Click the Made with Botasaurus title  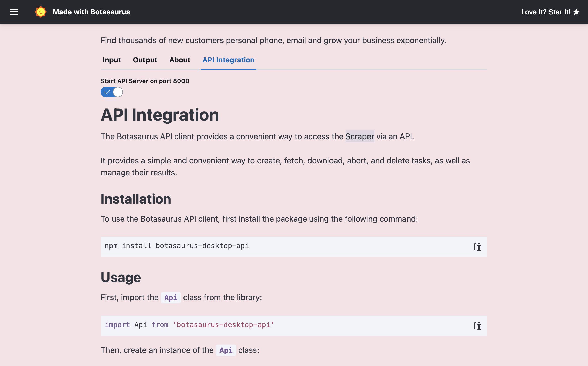point(91,12)
